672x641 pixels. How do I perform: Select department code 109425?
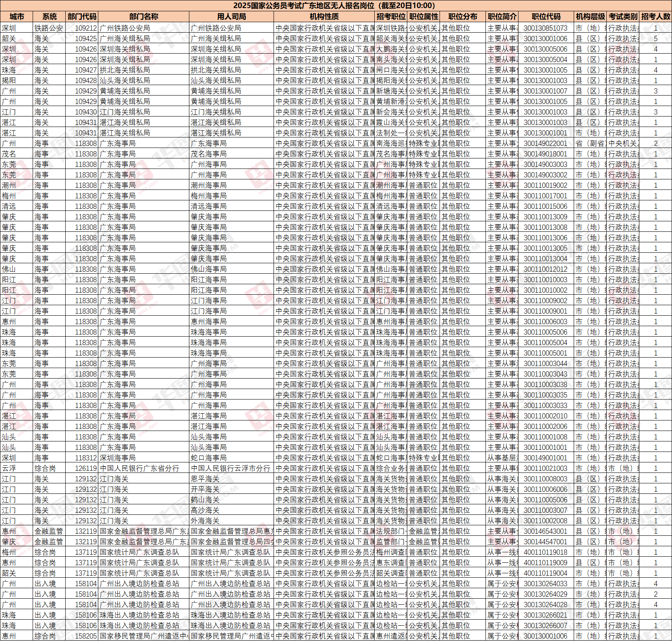click(86, 39)
